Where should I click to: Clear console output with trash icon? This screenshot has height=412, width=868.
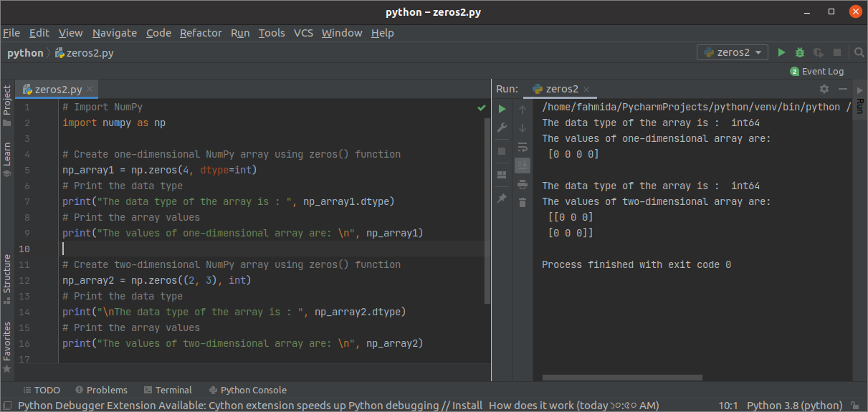tap(523, 203)
